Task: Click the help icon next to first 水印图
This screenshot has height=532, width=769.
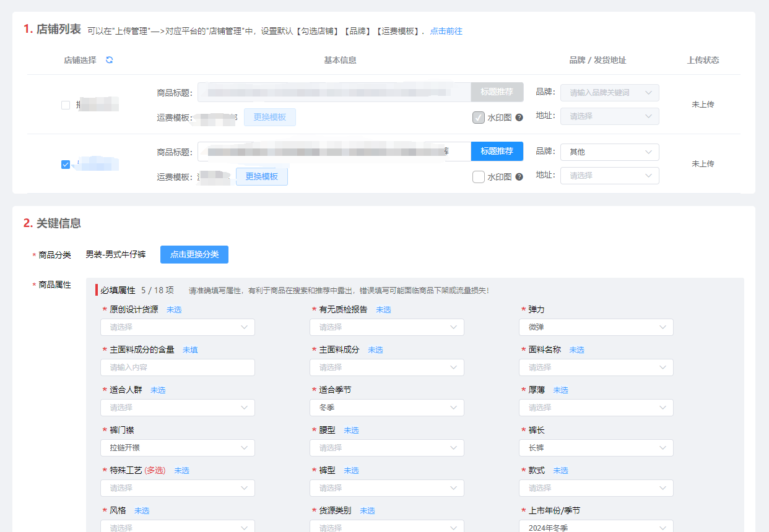Action: (519, 116)
